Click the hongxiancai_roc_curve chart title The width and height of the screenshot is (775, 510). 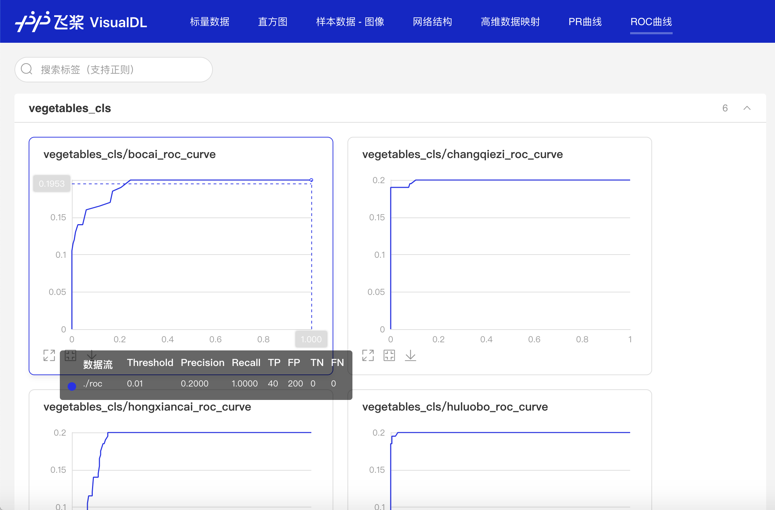click(147, 407)
